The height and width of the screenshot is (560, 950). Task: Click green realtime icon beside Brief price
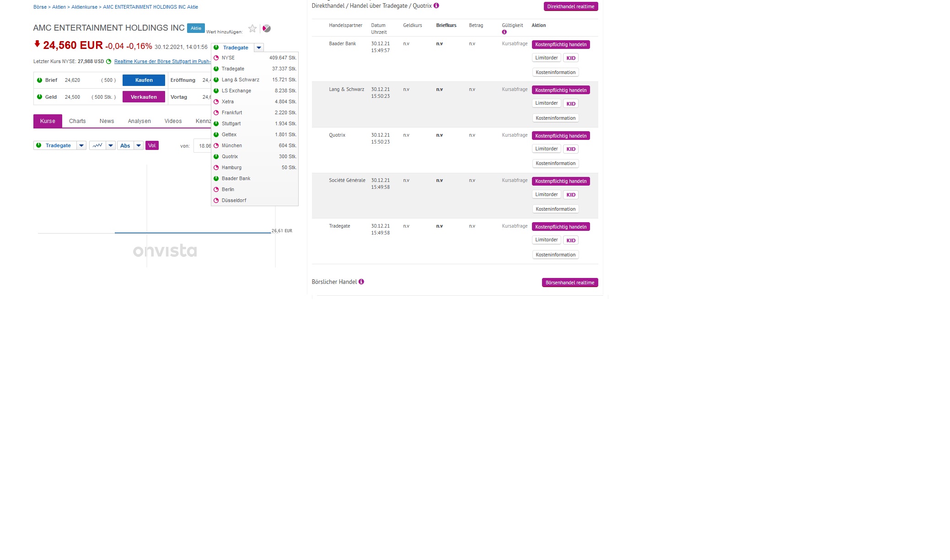click(39, 80)
